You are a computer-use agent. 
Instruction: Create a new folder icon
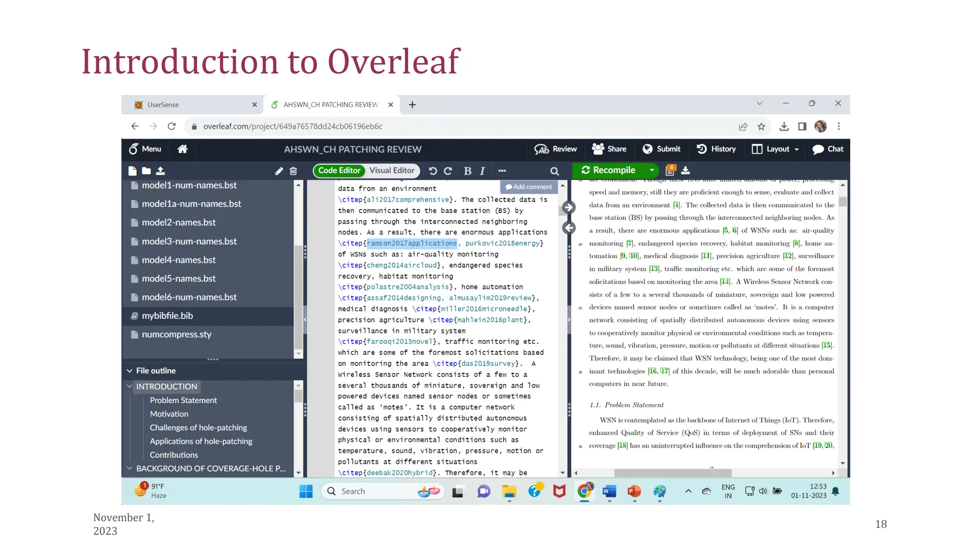point(146,171)
